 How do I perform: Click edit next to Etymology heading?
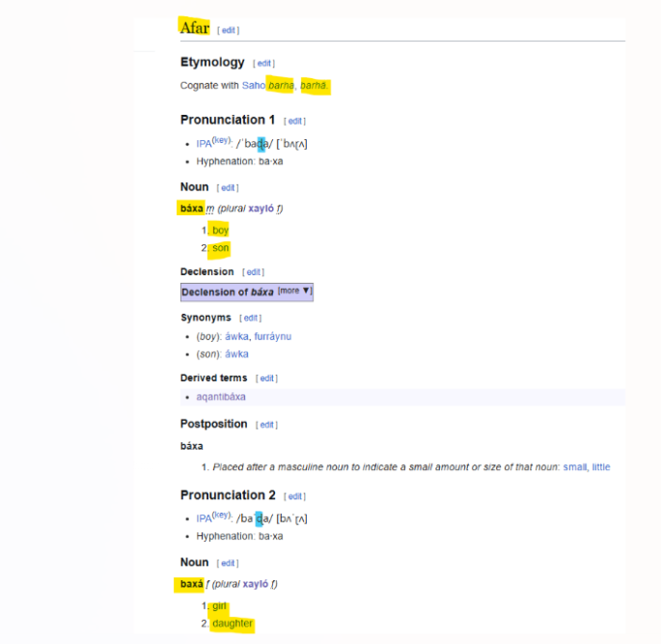(x=263, y=64)
